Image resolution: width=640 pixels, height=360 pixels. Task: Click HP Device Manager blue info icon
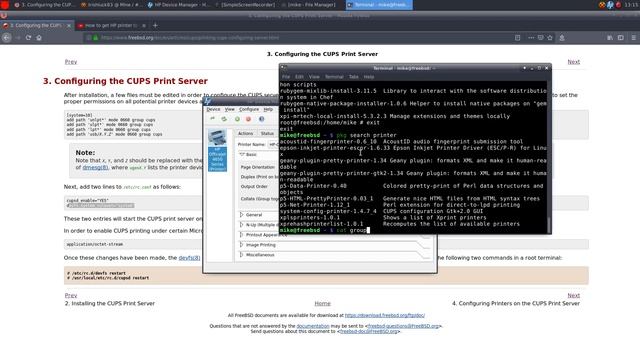point(261,119)
